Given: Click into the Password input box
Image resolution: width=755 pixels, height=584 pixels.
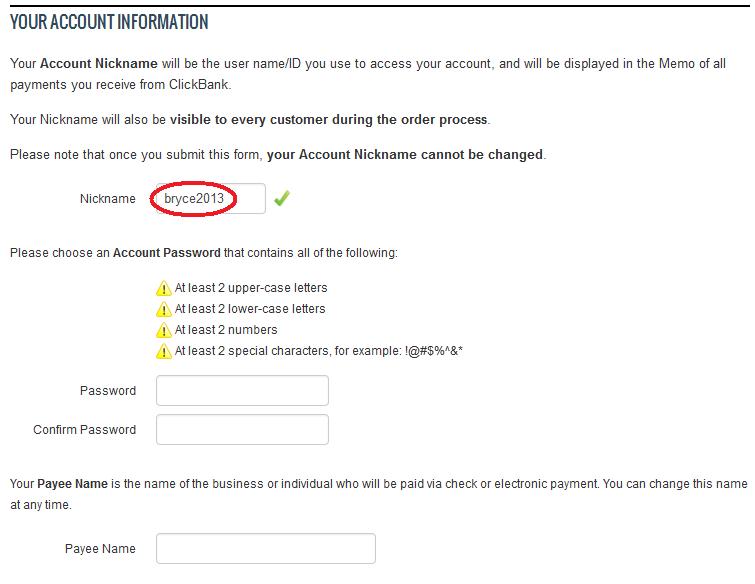Looking at the screenshot, I should point(242,390).
